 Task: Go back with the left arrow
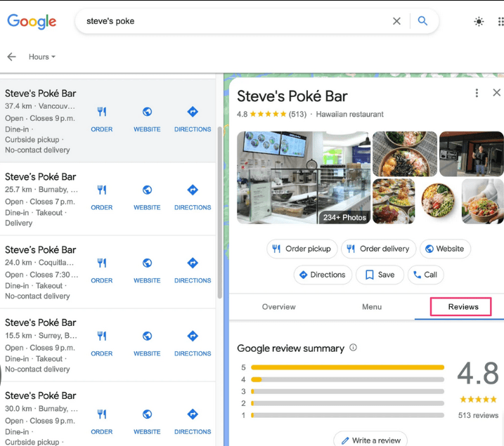(x=11, y=57)
